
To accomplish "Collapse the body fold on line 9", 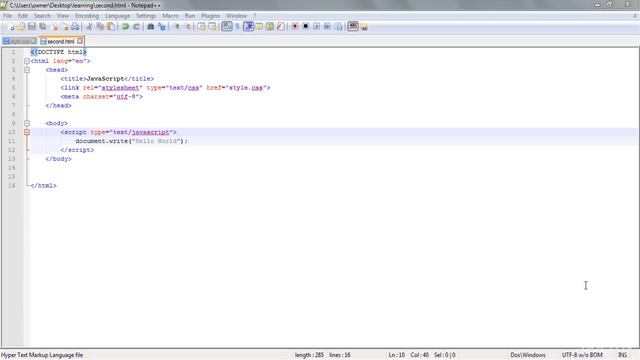I will point(27,123).
